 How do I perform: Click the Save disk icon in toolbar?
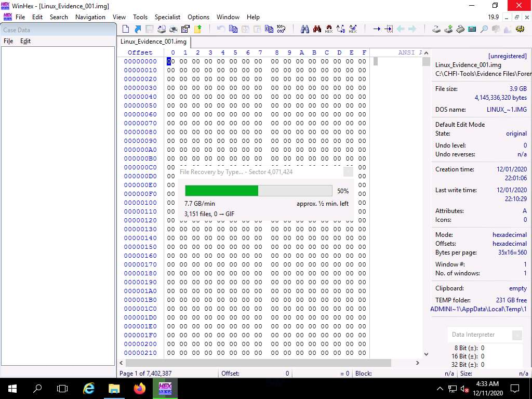(x=150, y=29)
